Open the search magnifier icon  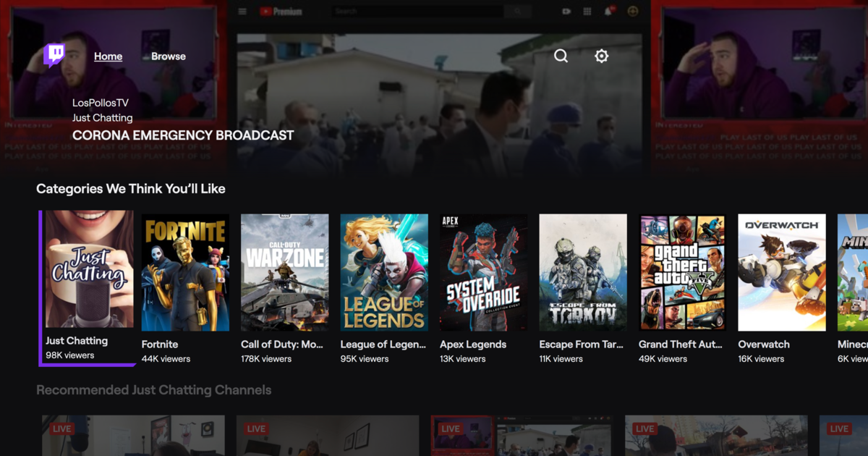point(561,56)
